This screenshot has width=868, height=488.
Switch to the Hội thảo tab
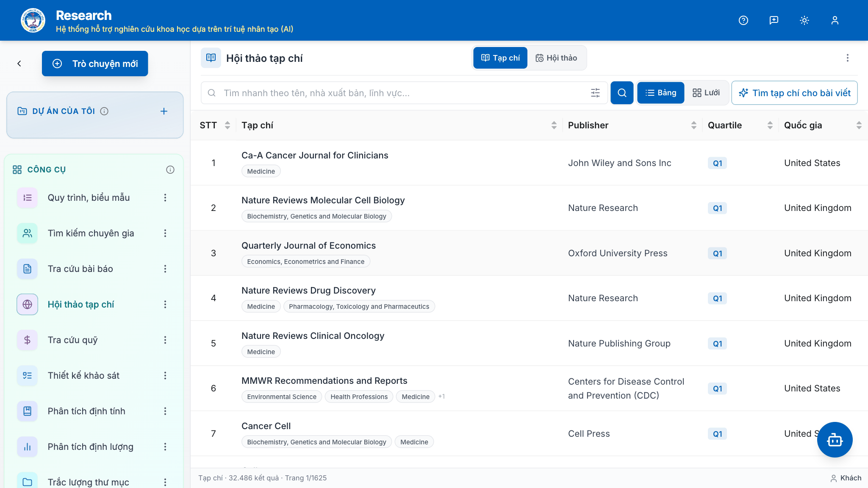556,58
